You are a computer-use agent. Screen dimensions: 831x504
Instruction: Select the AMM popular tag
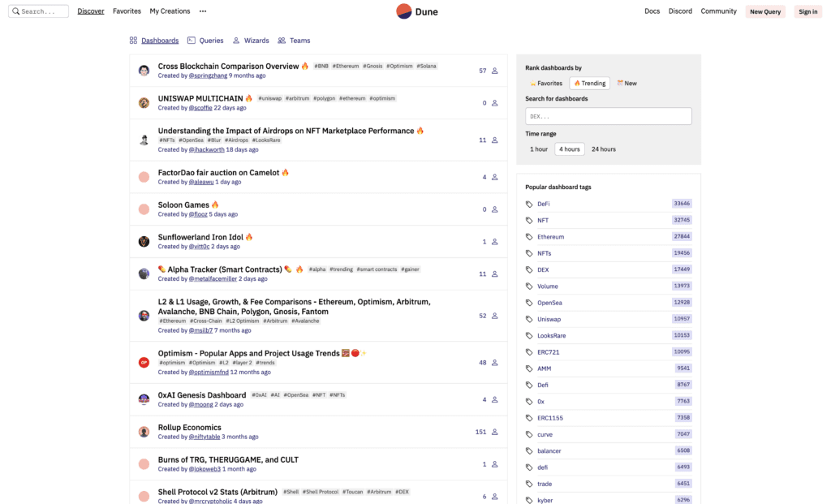545,368
